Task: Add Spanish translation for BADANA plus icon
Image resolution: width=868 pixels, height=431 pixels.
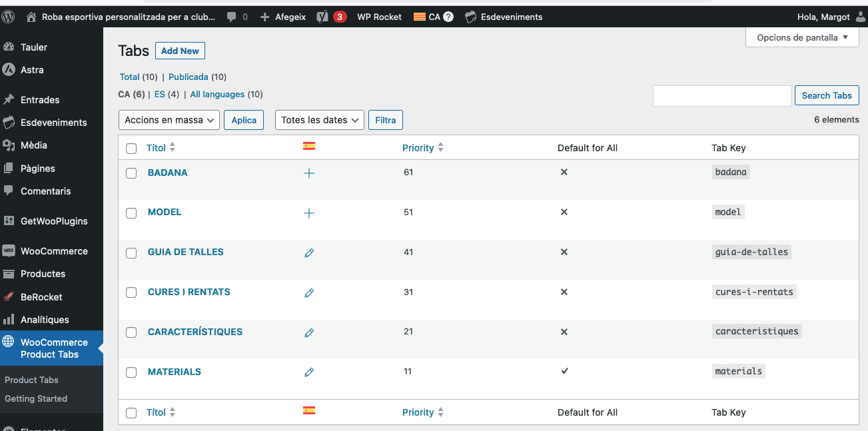Action: coord(309,173)
